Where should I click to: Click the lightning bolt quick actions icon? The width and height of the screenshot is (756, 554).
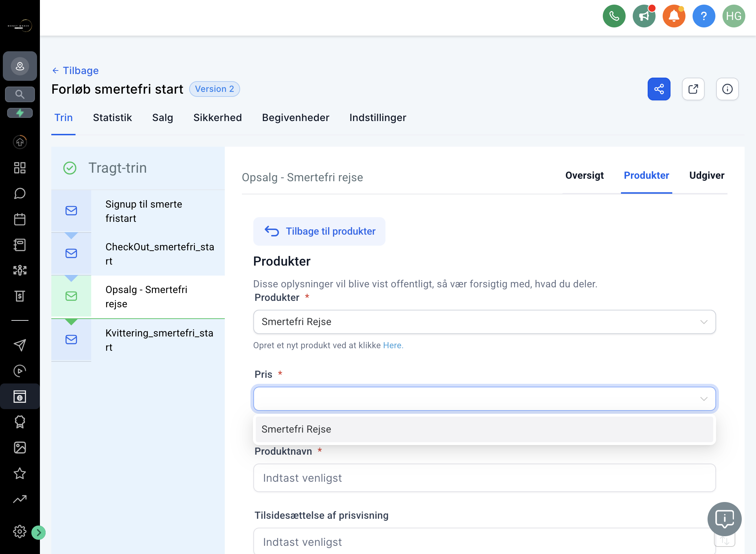point(20,113)
